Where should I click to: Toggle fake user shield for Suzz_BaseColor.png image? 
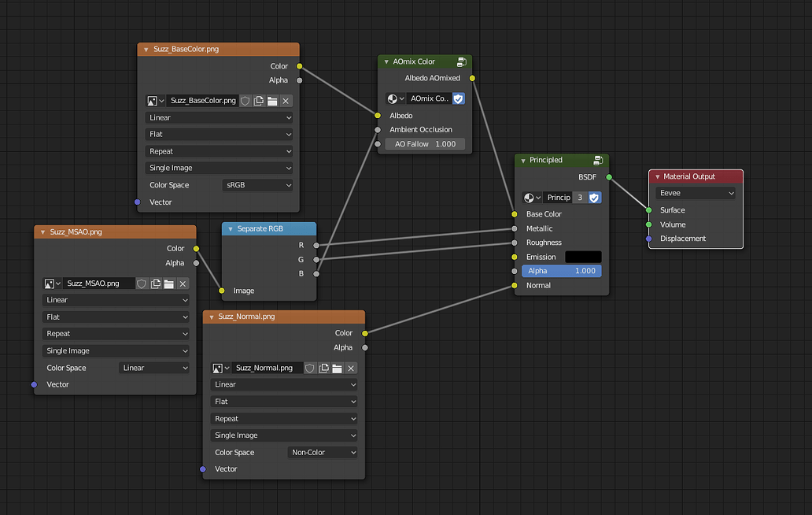pyautogui.click(x=245, y=101)
